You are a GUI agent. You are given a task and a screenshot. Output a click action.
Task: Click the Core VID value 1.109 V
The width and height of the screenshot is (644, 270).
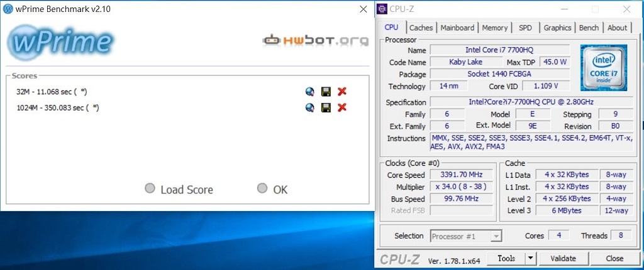pos(545,86)
